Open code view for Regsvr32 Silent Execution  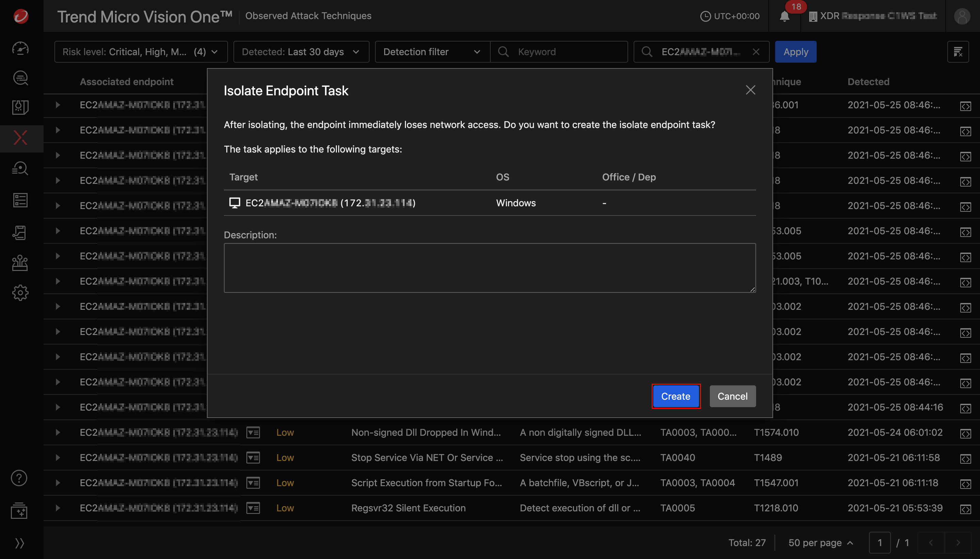965,510
